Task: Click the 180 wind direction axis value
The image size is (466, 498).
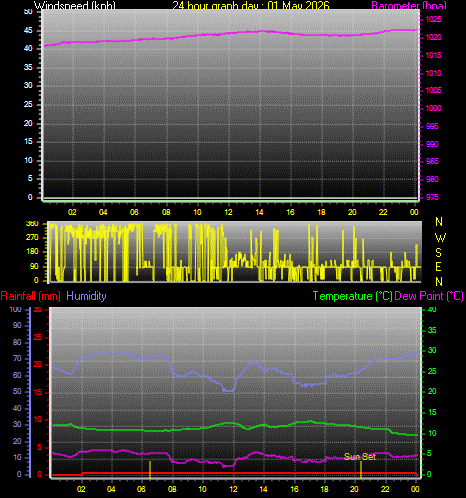Action: pos(32,252)
